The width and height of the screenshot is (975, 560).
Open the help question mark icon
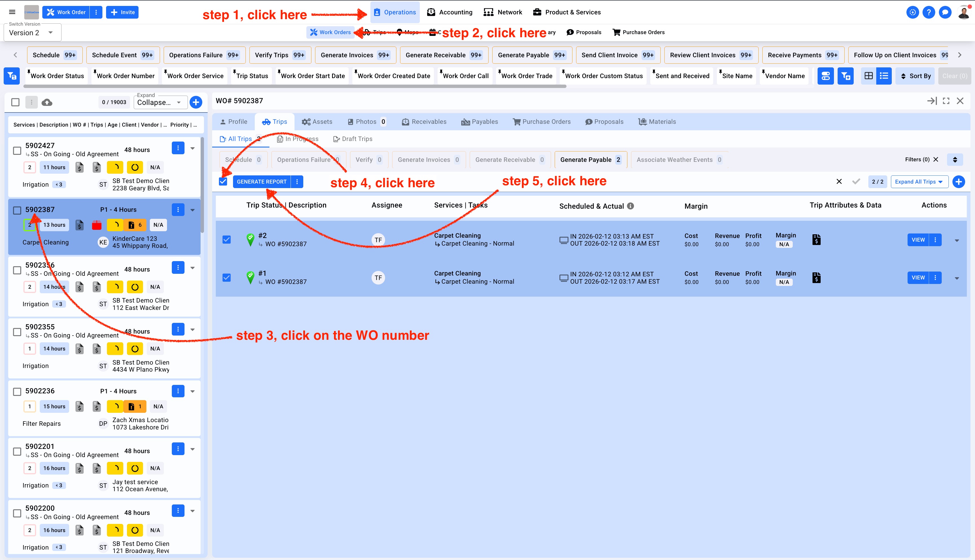928,12
